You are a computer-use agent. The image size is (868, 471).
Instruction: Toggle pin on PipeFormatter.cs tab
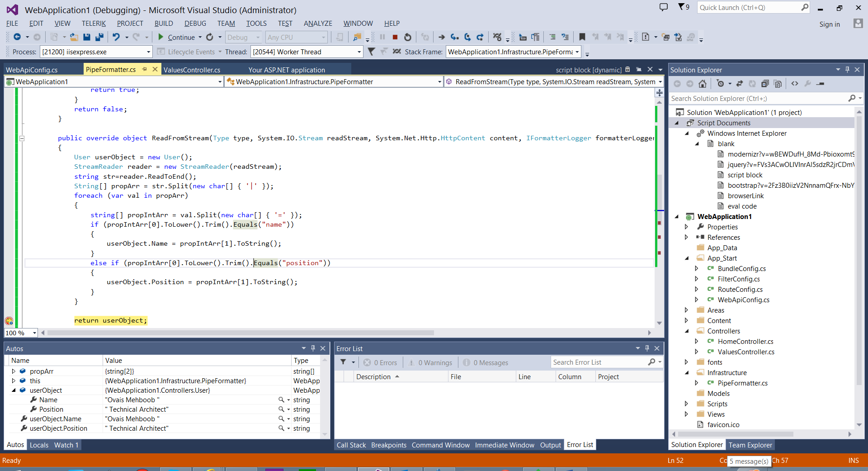145,69
